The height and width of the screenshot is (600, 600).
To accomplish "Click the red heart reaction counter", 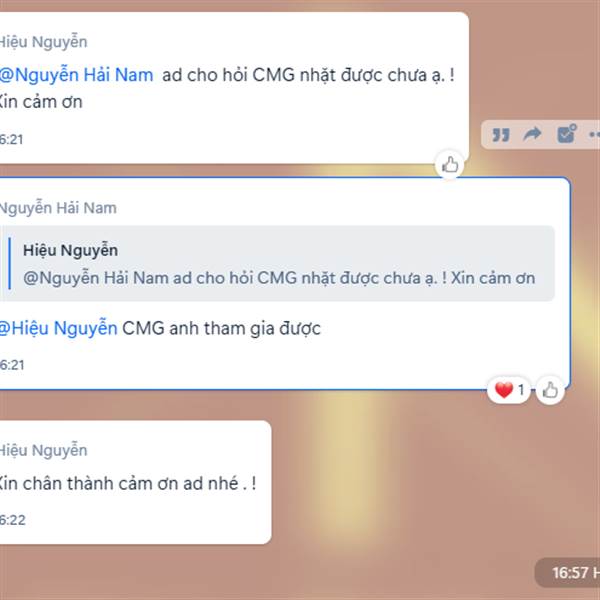I will [509, 390].
